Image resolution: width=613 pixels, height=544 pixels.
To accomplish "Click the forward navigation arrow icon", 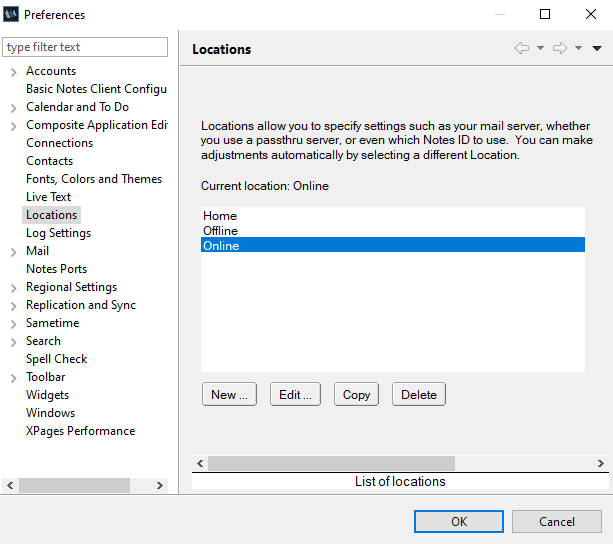I will click(x=560, y=48).
